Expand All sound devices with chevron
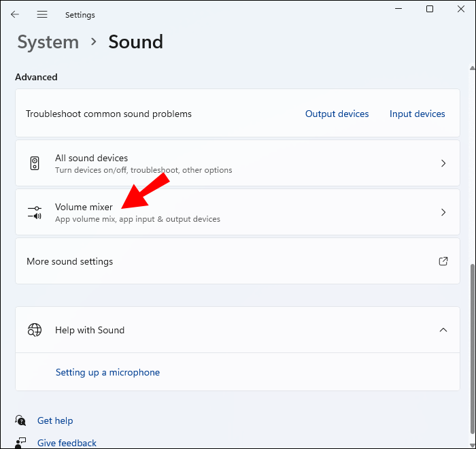476x449 pixels. tap(443, 163)
